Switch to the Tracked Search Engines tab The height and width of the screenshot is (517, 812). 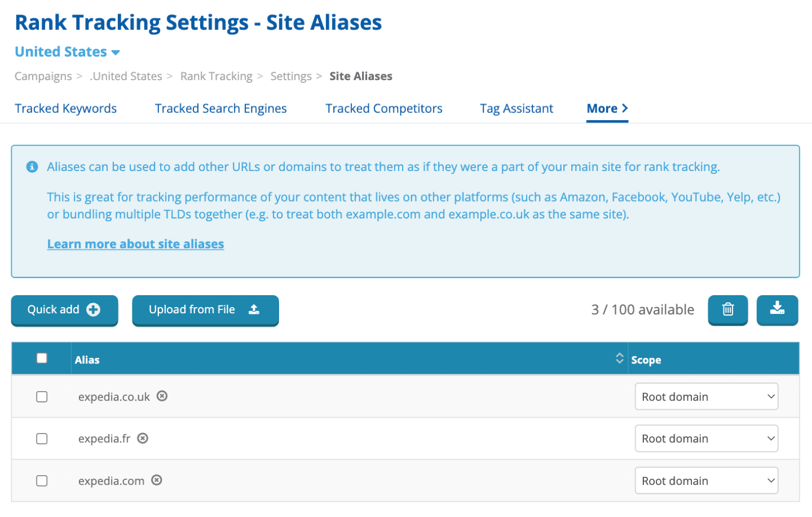(220, 108)
